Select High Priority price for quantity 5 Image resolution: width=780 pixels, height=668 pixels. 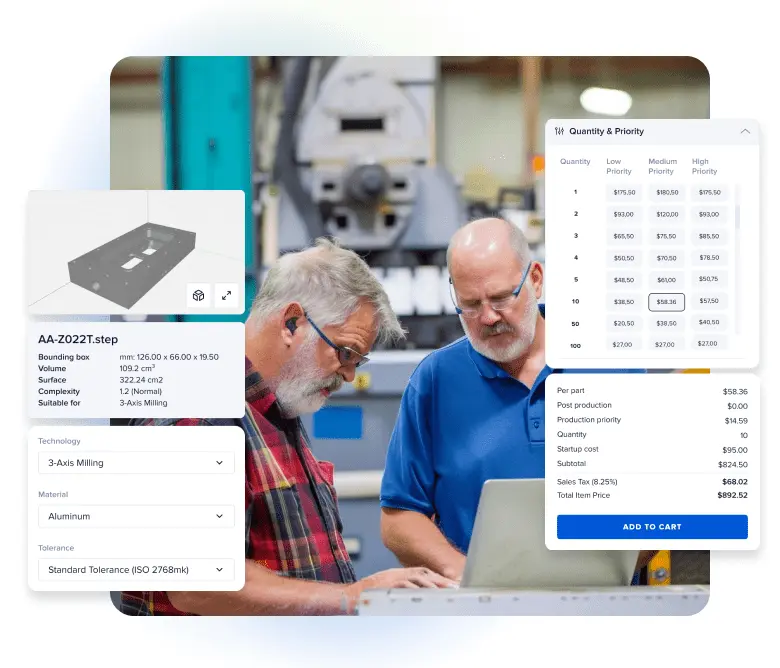[x=709, y=279]
